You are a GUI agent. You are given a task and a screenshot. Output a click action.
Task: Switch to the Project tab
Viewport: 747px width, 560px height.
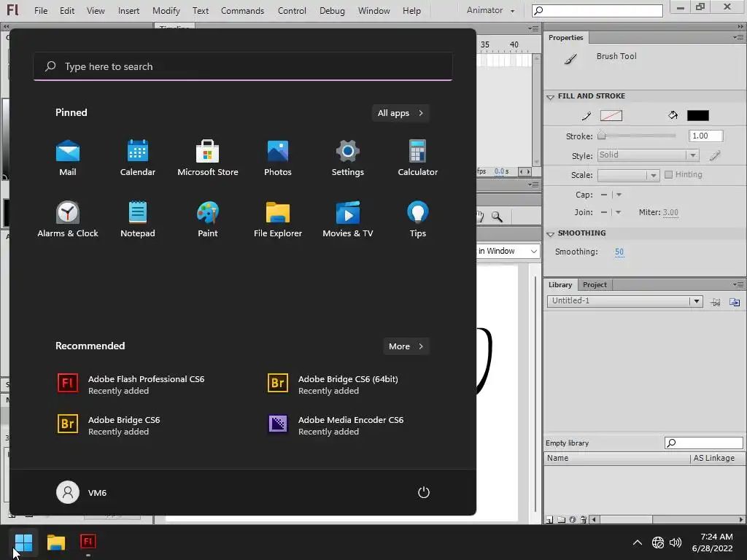595,285
